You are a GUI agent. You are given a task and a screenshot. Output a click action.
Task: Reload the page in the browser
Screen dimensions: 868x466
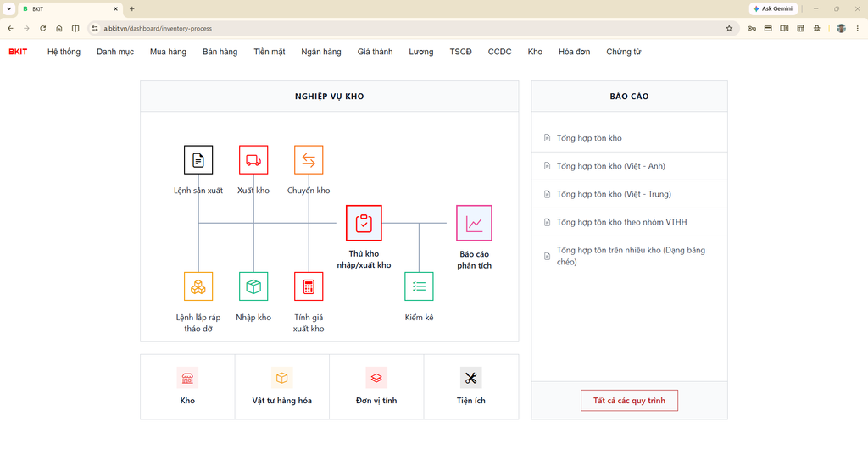tap(42, 28)
